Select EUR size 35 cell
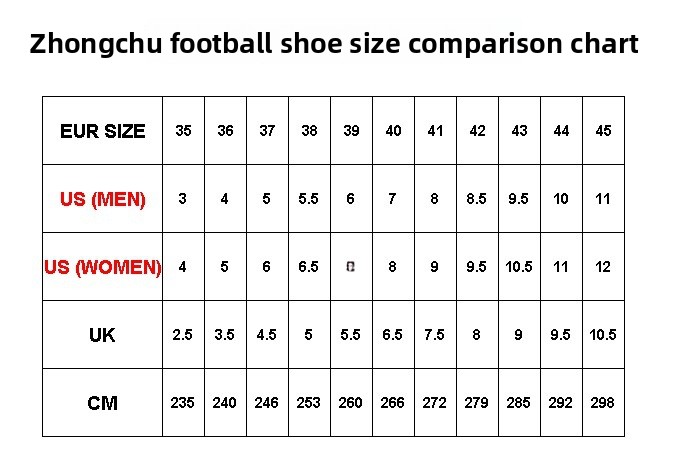 coord(183,131)
